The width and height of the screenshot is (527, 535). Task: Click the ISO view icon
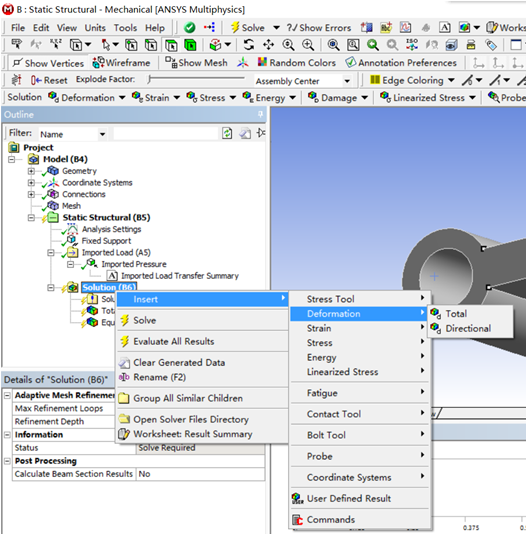click(x=412, y=45)
